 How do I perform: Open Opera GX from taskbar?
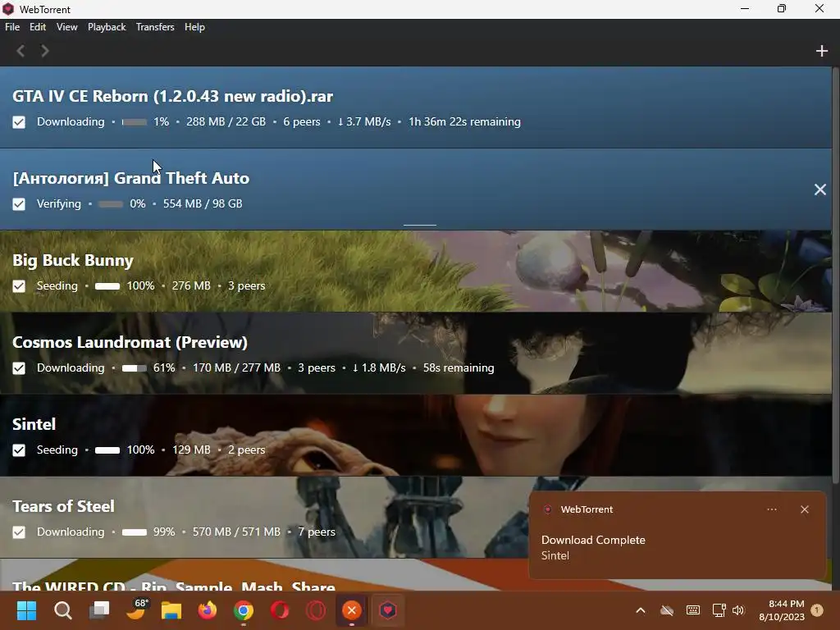pos(316,610)
